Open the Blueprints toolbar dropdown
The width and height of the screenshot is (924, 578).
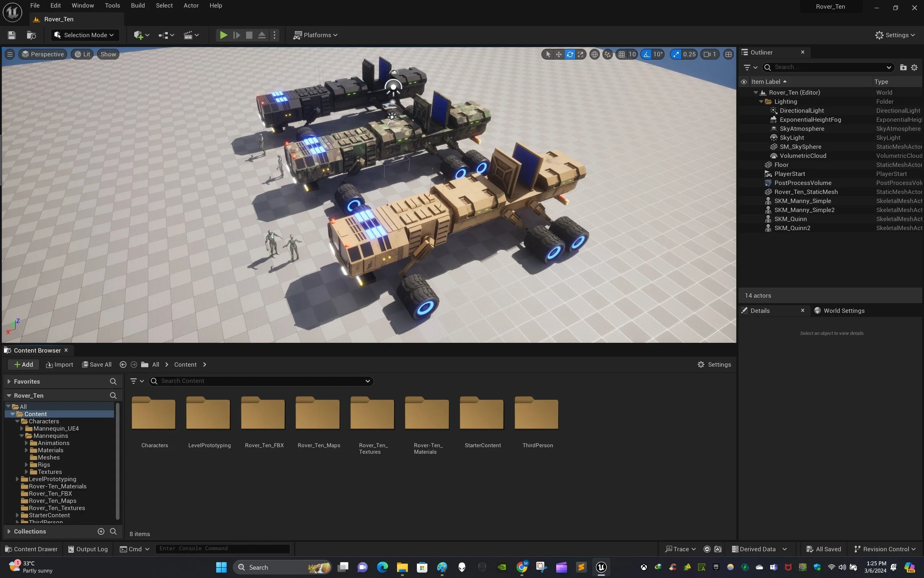coord(166,35)
